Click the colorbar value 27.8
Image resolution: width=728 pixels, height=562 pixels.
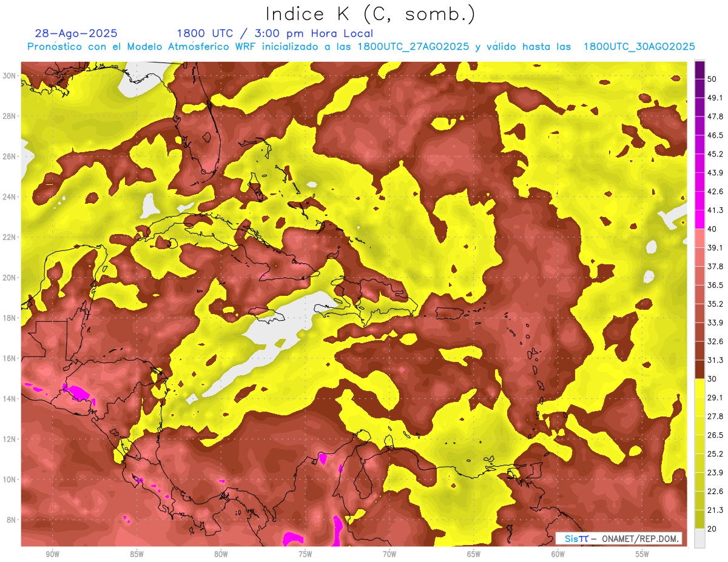pyautogui.click(x=715, y=416)
